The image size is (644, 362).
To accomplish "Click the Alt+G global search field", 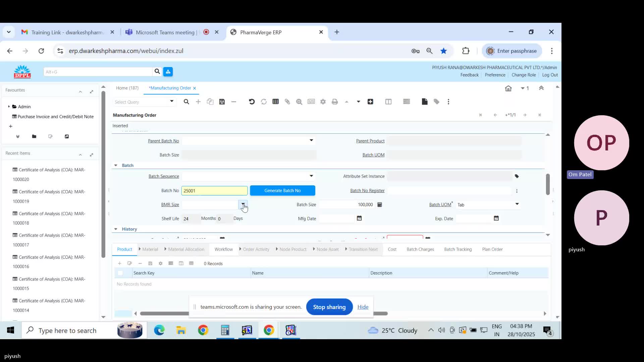I will coord(98,71).
